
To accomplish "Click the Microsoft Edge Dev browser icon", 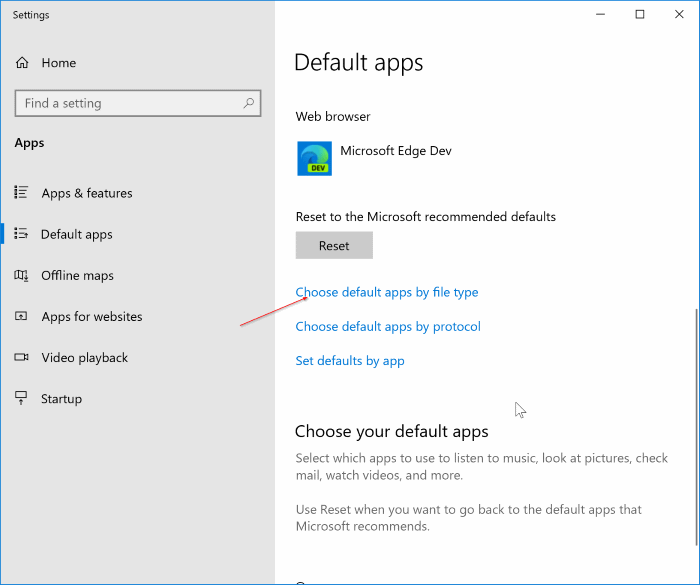I will click(314, 159).
